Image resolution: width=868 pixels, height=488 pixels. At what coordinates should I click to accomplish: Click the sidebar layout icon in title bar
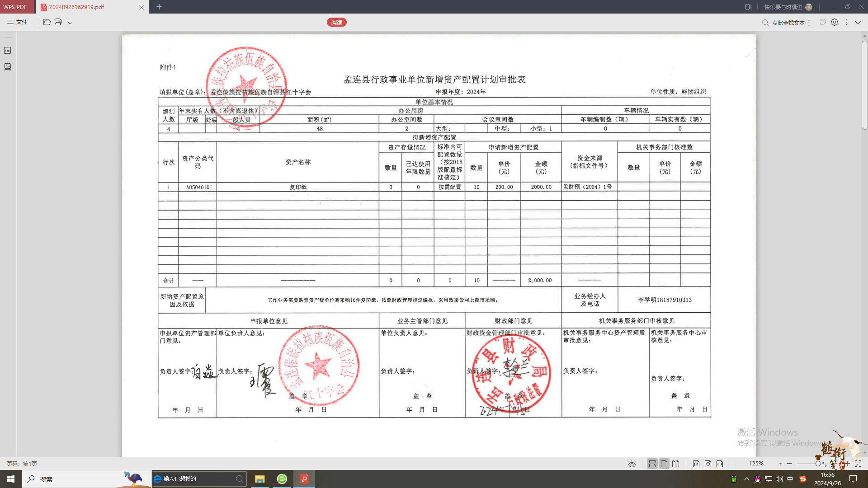(x=748, y=7)
